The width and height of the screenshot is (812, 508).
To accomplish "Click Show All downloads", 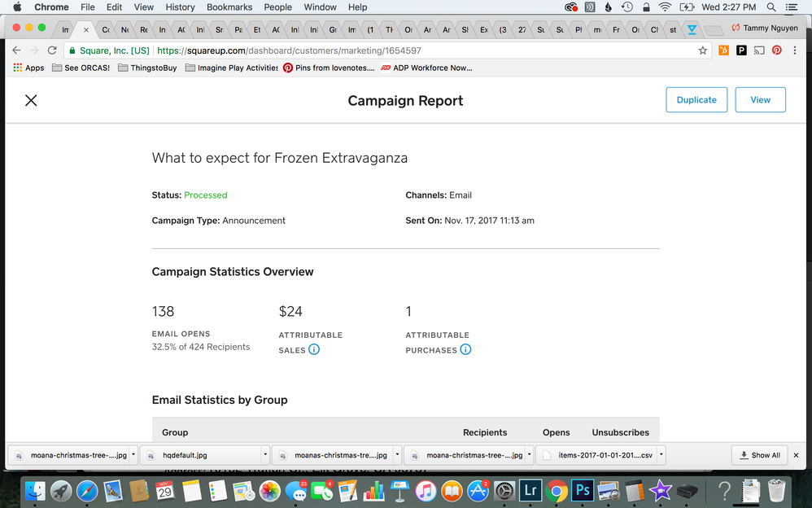I will coord(758,455).
